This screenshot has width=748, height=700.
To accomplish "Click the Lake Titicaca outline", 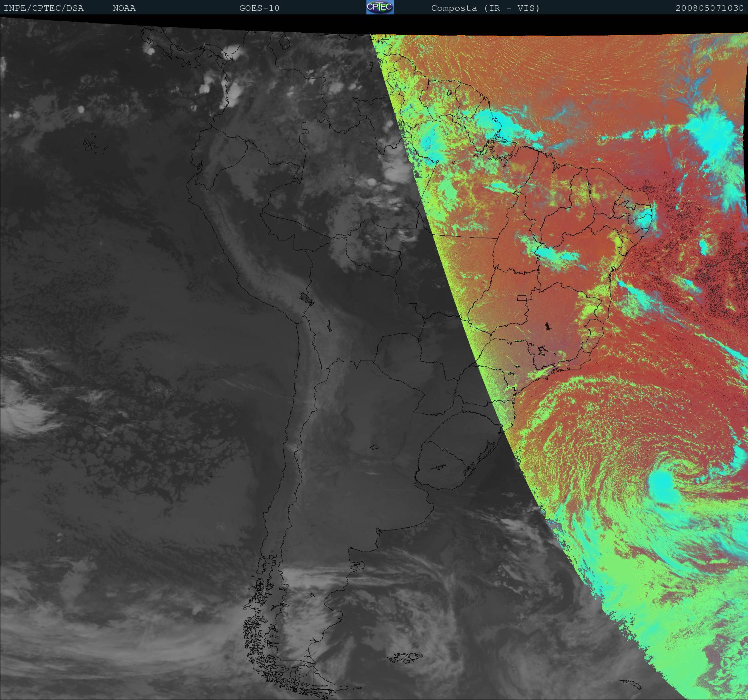I will (306, 298).
